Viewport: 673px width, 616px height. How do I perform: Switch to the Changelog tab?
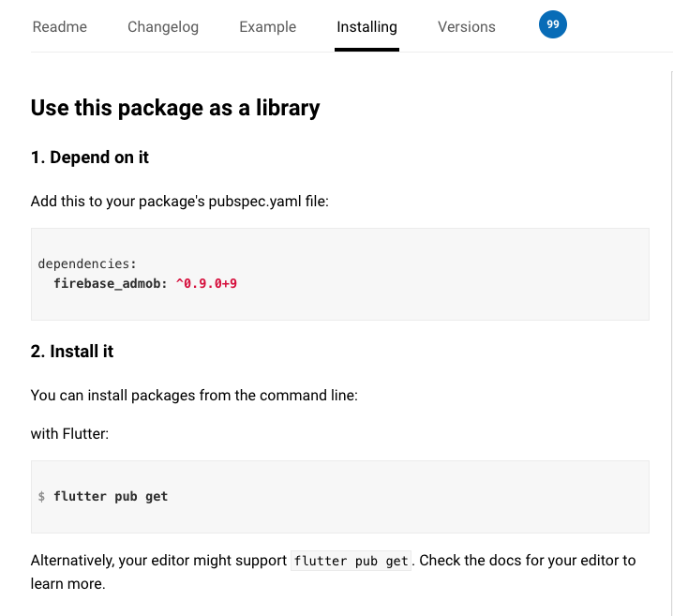pos(163,26)
